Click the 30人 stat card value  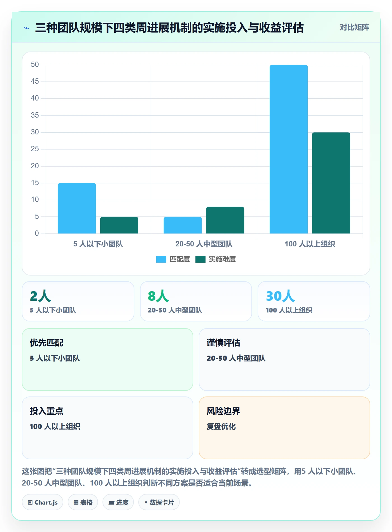point(280,296)
